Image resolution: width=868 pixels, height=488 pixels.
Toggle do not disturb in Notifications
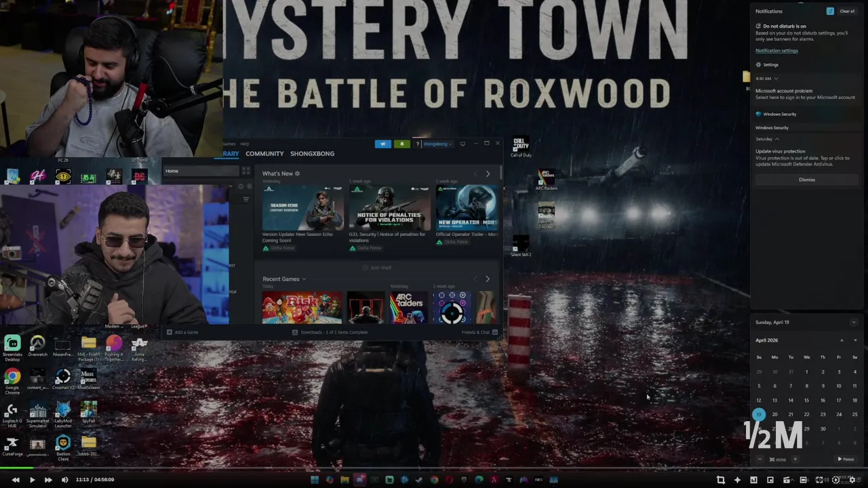pos(830,11)
